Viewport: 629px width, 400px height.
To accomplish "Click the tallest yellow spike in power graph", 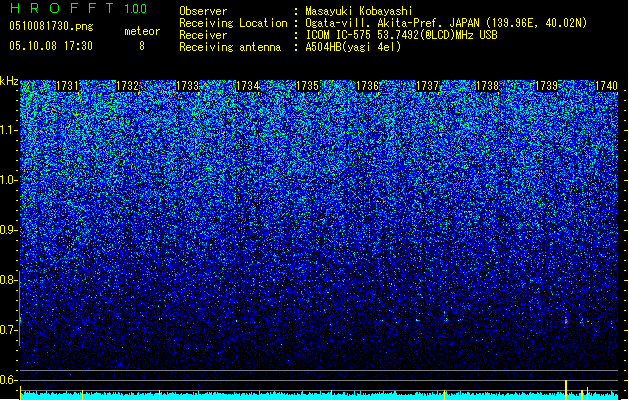I will coord(566,390).
